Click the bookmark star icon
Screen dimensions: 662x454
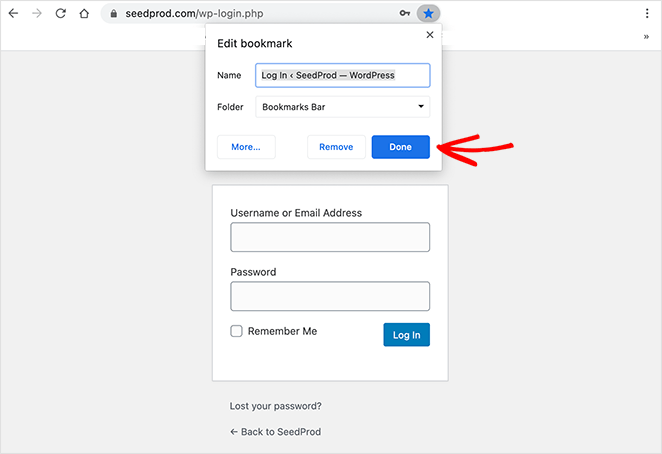tap(428, 15)
